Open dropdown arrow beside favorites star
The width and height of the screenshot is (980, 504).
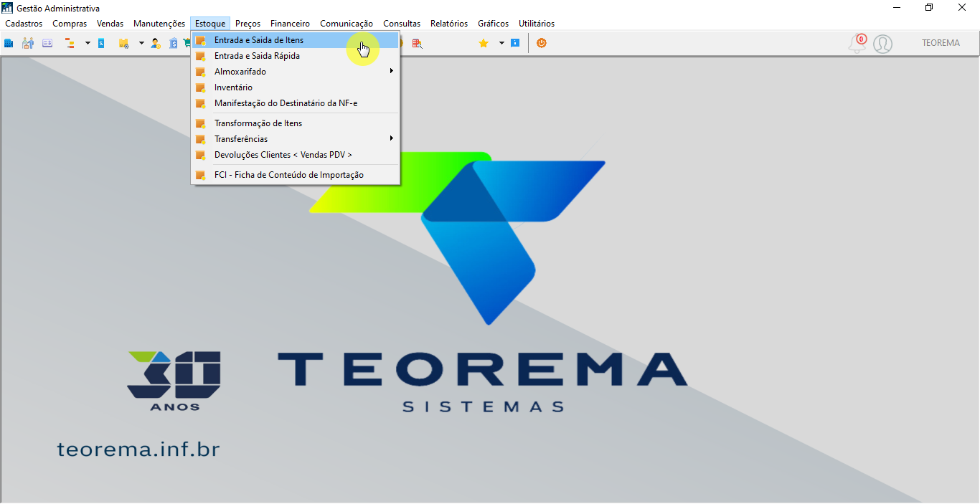[501, 43]
